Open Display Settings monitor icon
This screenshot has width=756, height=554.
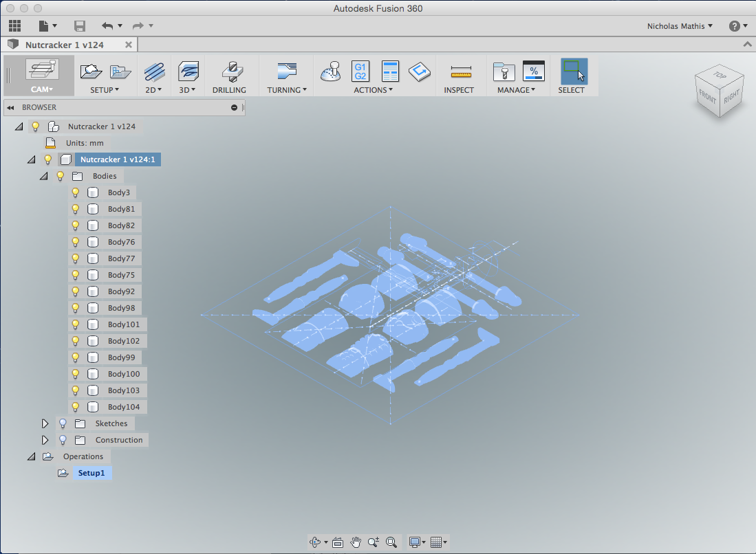[x=415, y=542]
